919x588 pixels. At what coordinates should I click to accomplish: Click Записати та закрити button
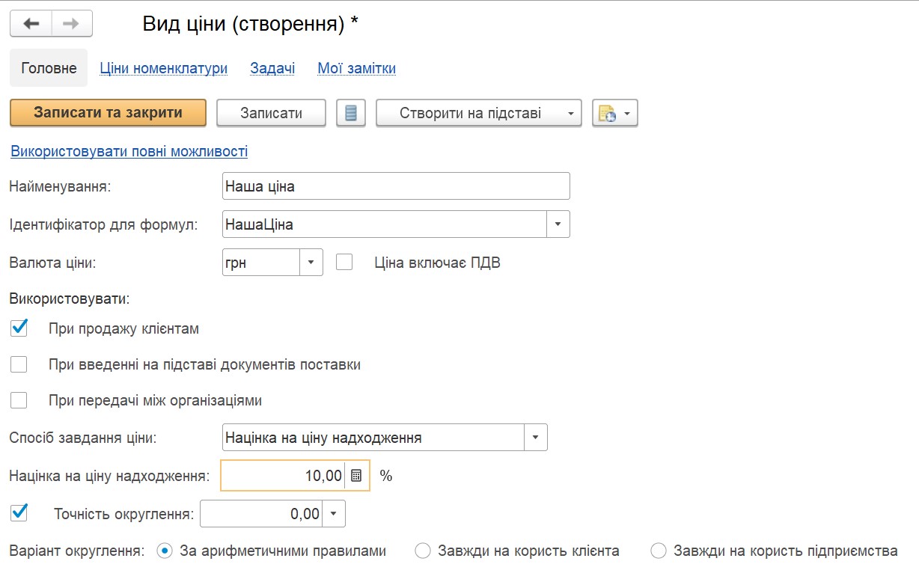click(x=108, y=113)
